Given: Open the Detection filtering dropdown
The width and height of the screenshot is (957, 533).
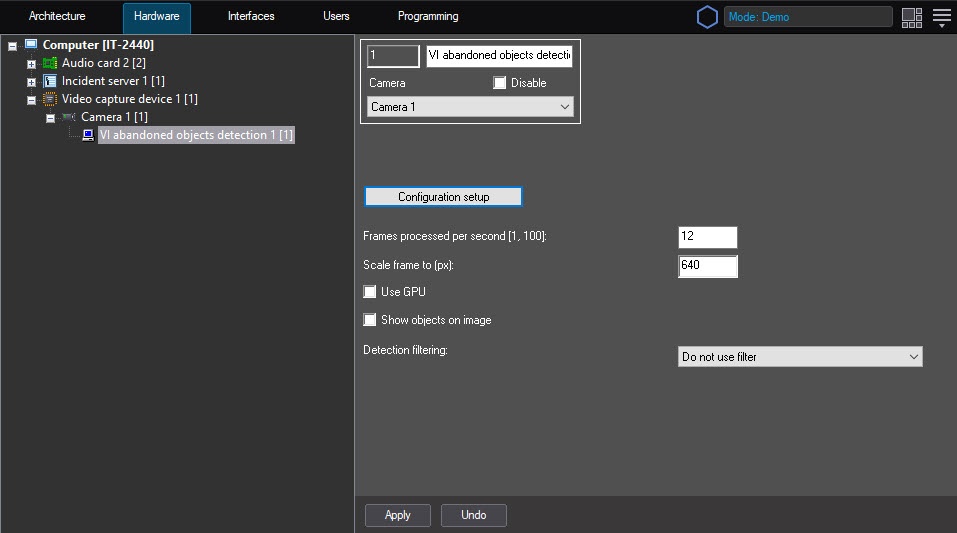Looking at the screenshot, I should 799,357.
